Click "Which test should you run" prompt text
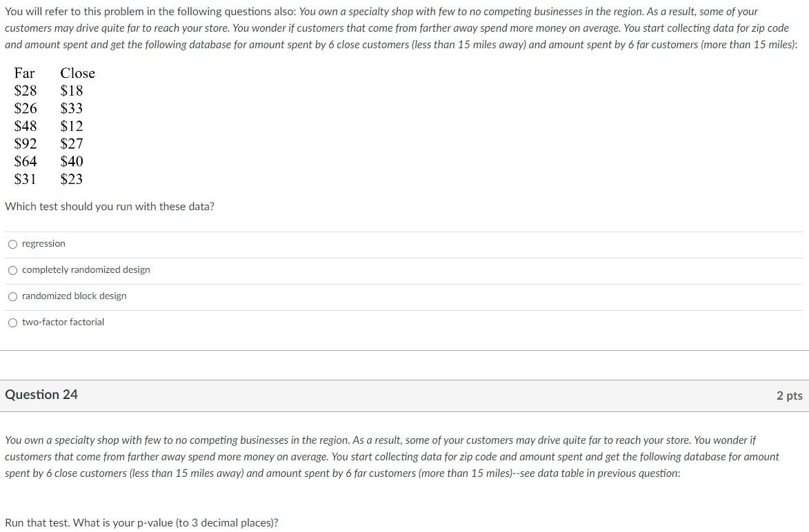The image size is (809, 532). tap(109, 206)
